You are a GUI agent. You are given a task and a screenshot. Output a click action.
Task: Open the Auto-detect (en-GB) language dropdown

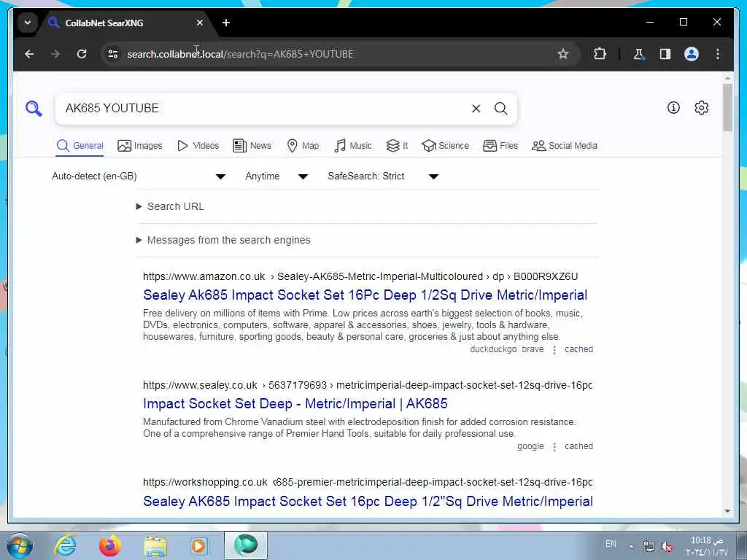click(139, 176)
